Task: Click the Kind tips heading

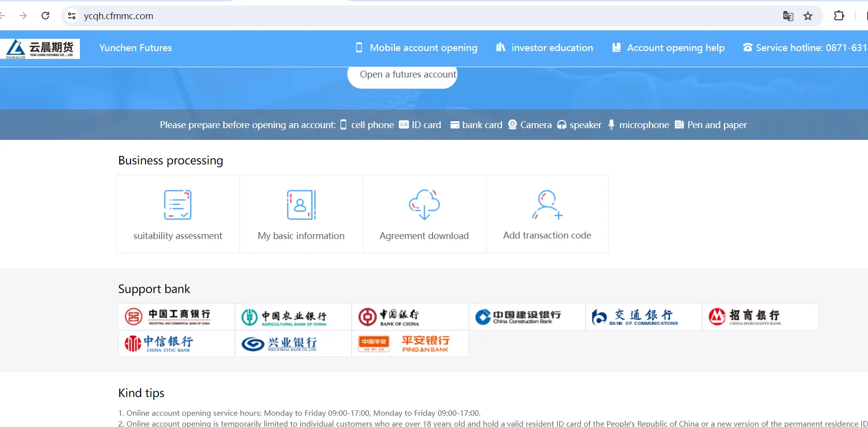Action: click(141, 393)
